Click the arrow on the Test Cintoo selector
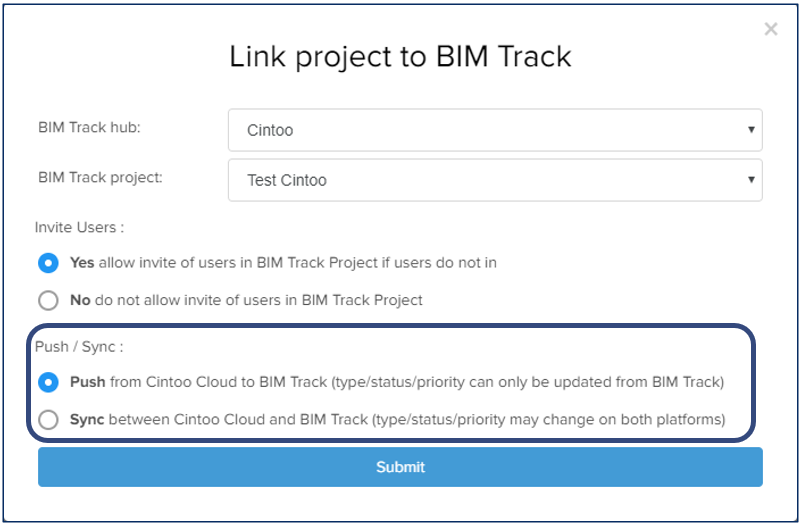The image size is (801, 525). pos(751,180)
